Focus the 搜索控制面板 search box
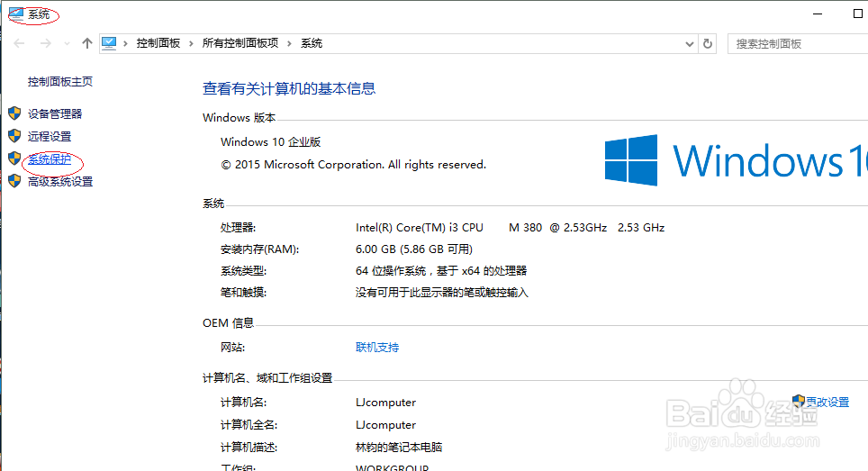The image size is (868, 471). click(800, 44)
